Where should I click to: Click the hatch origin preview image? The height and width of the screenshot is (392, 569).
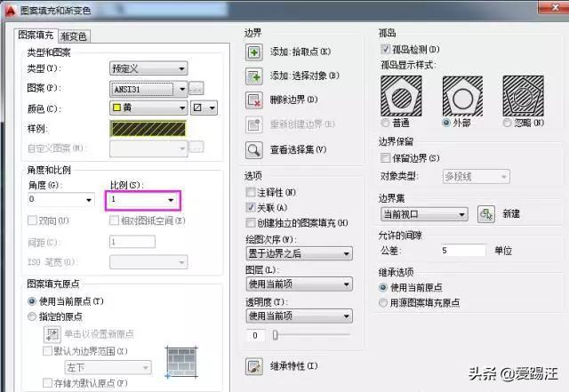coord(181,363)
